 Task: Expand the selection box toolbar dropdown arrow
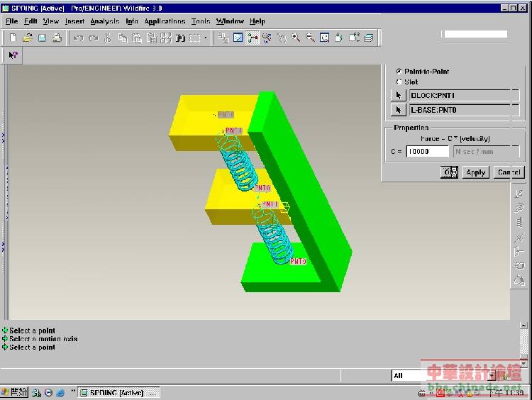(x=206, y=38)
